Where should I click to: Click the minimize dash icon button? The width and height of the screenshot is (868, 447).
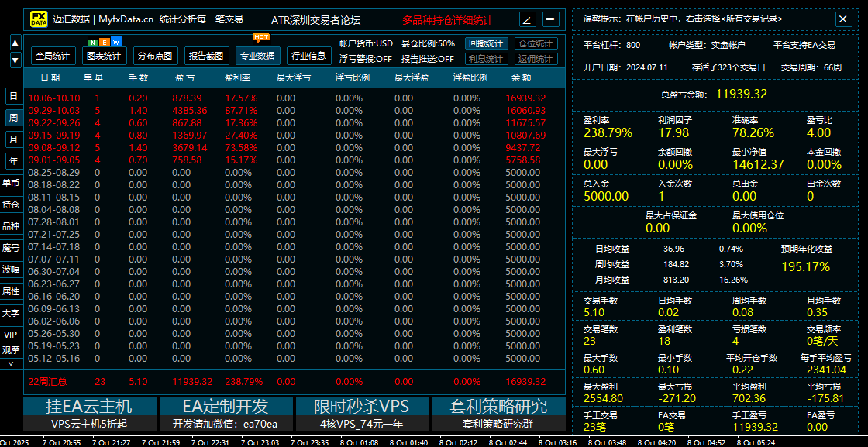coord(551,20)
